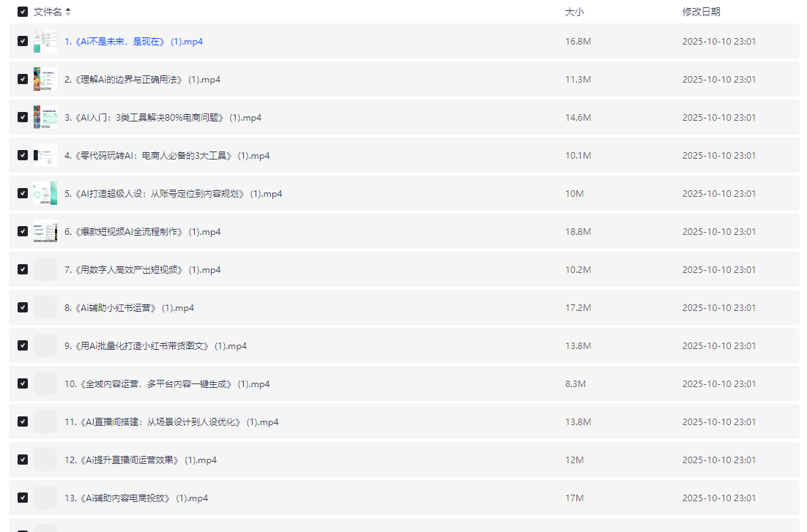Click the thumbnail for 5.《AI打造超级人设》
807x532 pixels.
pyautogui.click(x=45, y=193)
